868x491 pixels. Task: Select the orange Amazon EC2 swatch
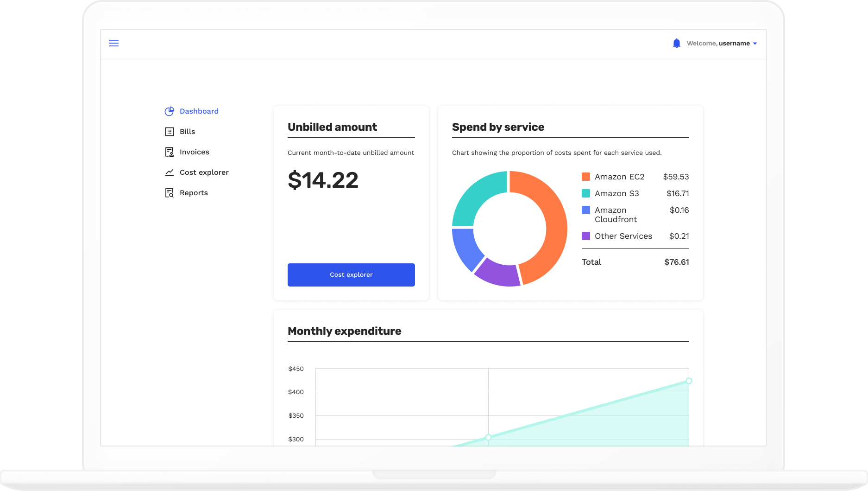pyautogui.click(x=586, y=177)
